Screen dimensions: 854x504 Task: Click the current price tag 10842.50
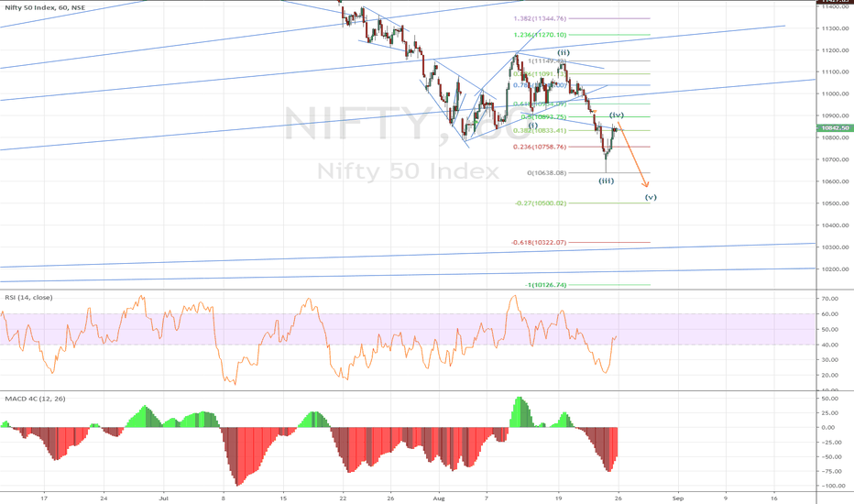point(835,128)
